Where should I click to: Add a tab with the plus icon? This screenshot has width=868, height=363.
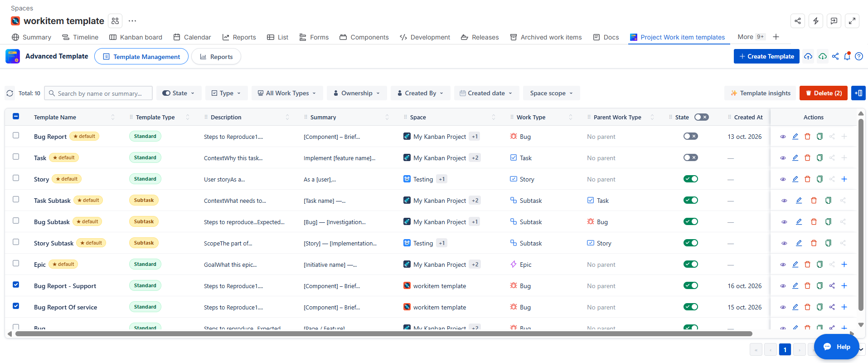tap(776, 37)
